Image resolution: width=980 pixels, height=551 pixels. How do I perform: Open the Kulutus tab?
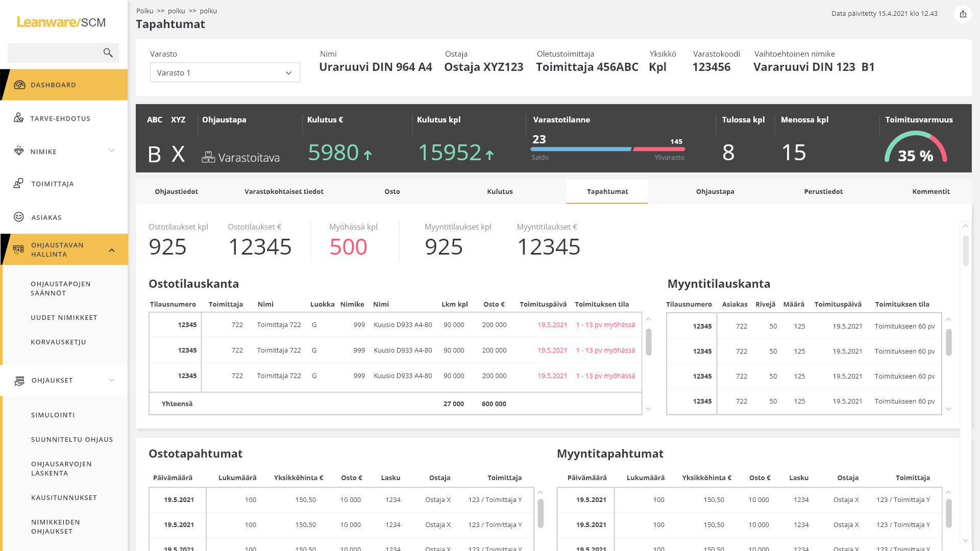[x=500, y=192]
